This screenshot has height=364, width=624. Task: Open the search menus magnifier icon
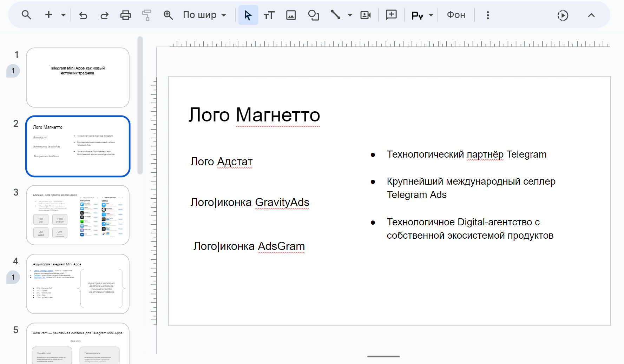[x=26, y=15]
